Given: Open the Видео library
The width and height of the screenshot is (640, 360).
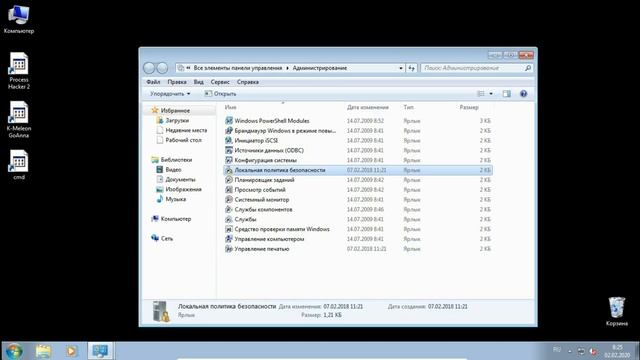Looking at the screenshot, I should pyautogui.click(x=173, y=169).
